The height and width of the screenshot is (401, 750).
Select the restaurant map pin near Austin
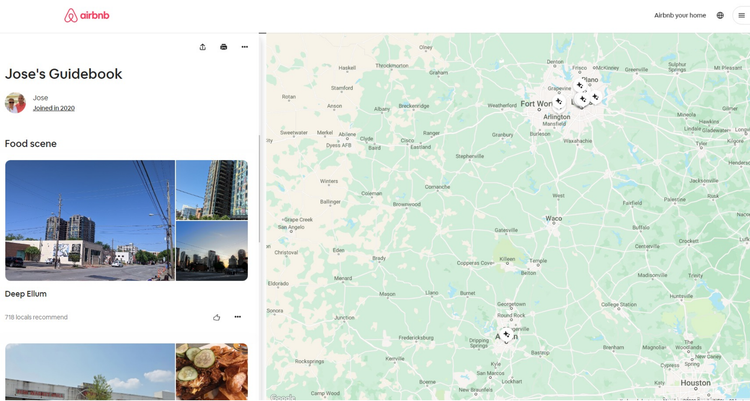(506, 335)
